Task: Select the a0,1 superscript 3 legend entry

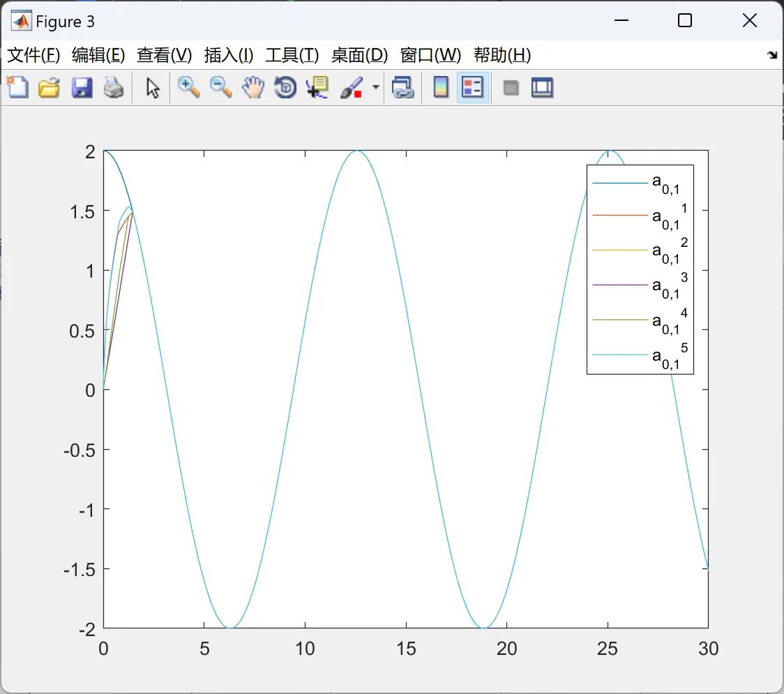Action: (640, 285)
